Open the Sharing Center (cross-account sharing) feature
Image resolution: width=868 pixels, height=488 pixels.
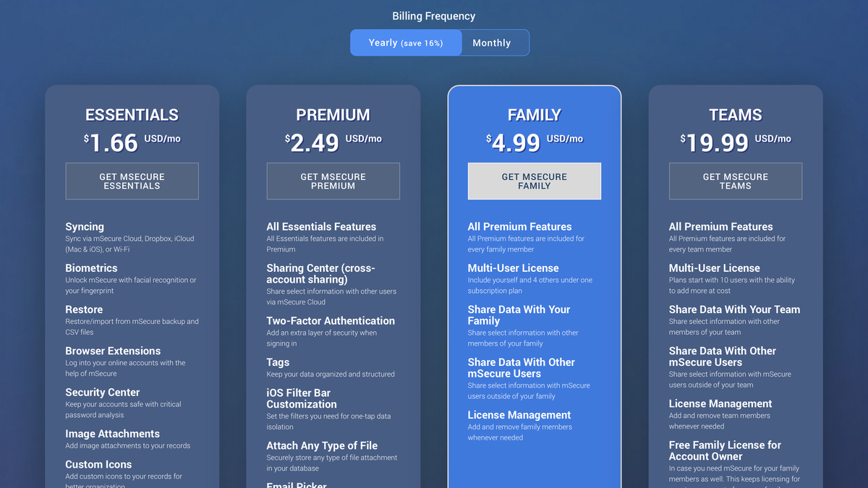(321, 274)
